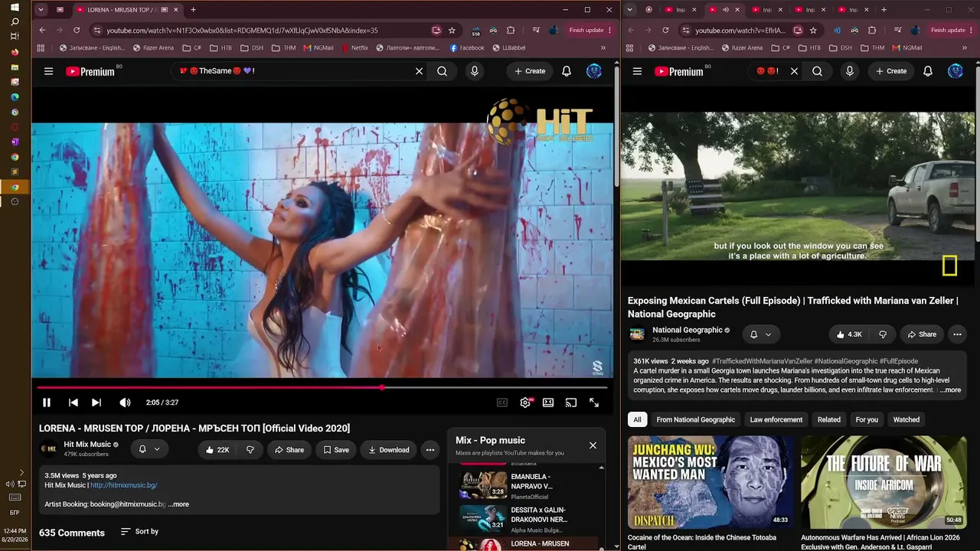This screenshot has height=551, width=980.
Task: Open Hit Mix Music notification dropdown
Action: pyautogui.click(x=149, y=450)
